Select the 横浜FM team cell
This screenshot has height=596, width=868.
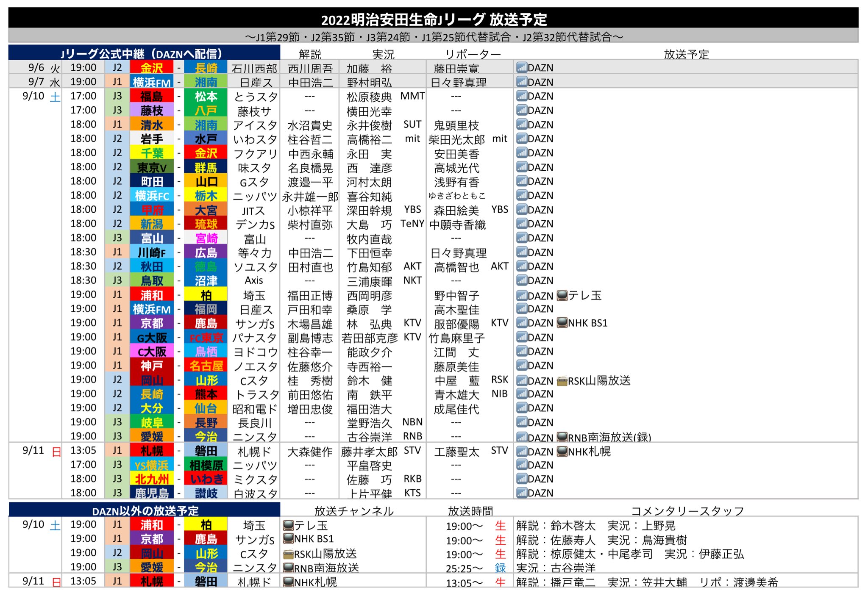(x=152, y=82)
